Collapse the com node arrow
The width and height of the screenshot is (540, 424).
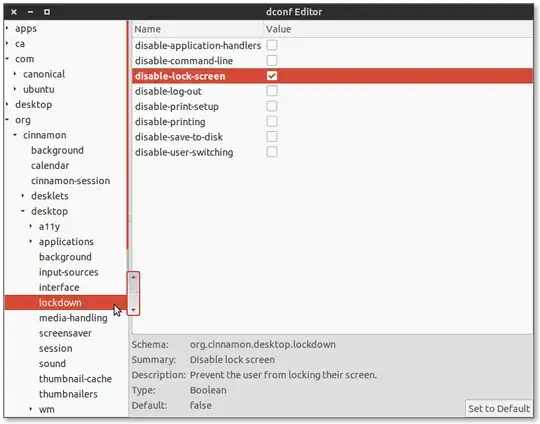pos(7,59)
